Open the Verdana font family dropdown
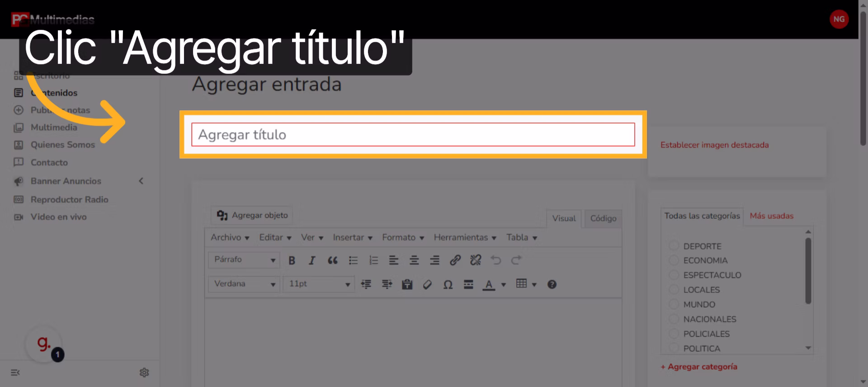The height and width of the screenshot is (387, 868). 244,284
